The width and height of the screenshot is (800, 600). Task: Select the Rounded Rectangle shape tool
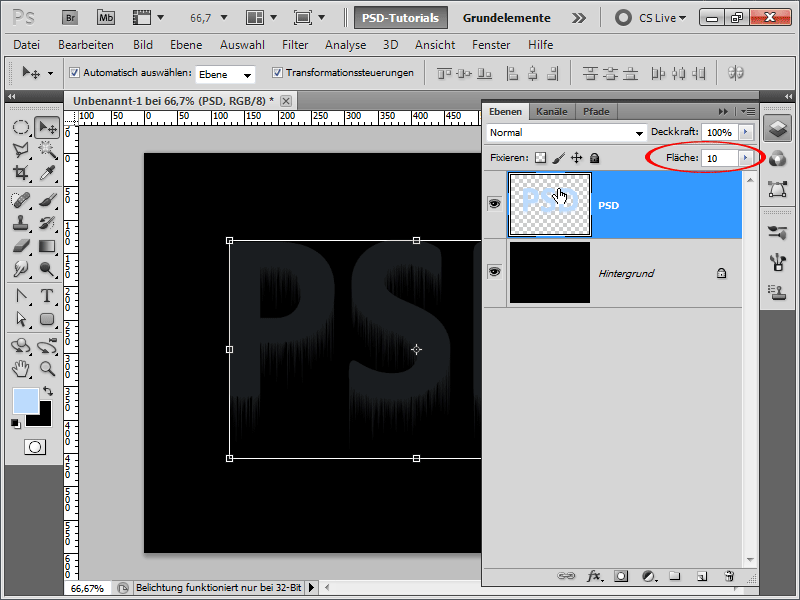pyautogui.click(x=47, y=319)
